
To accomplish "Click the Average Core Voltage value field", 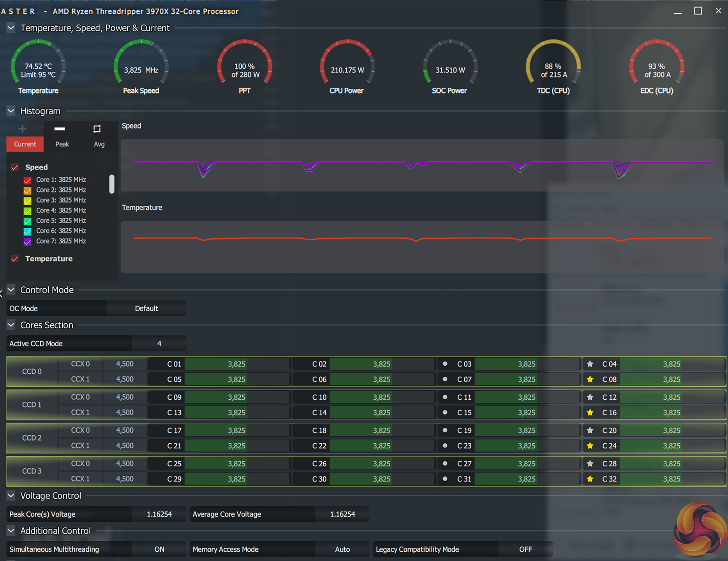I will pyautogui.click(x=342, y=514).
